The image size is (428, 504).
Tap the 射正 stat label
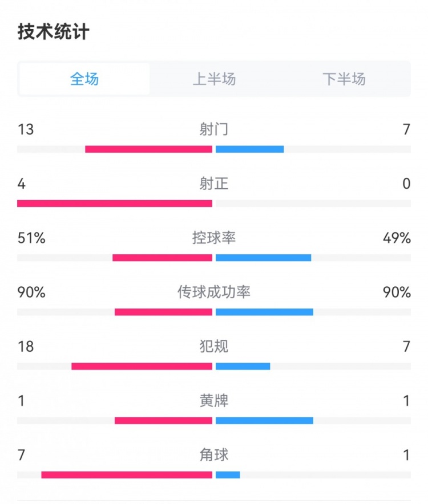214,184
